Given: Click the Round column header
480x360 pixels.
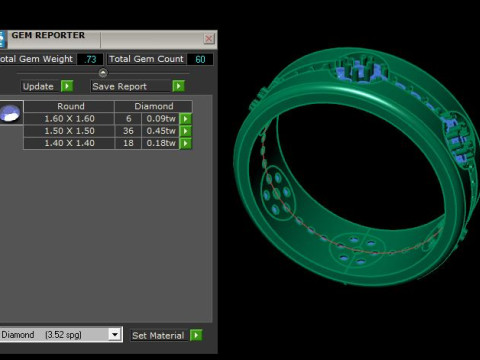Looking at the screenshot, I should [69, 106].
